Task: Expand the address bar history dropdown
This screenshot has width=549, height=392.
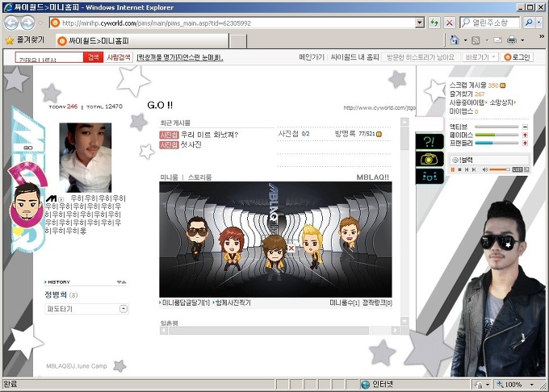Action: point(420,23)
